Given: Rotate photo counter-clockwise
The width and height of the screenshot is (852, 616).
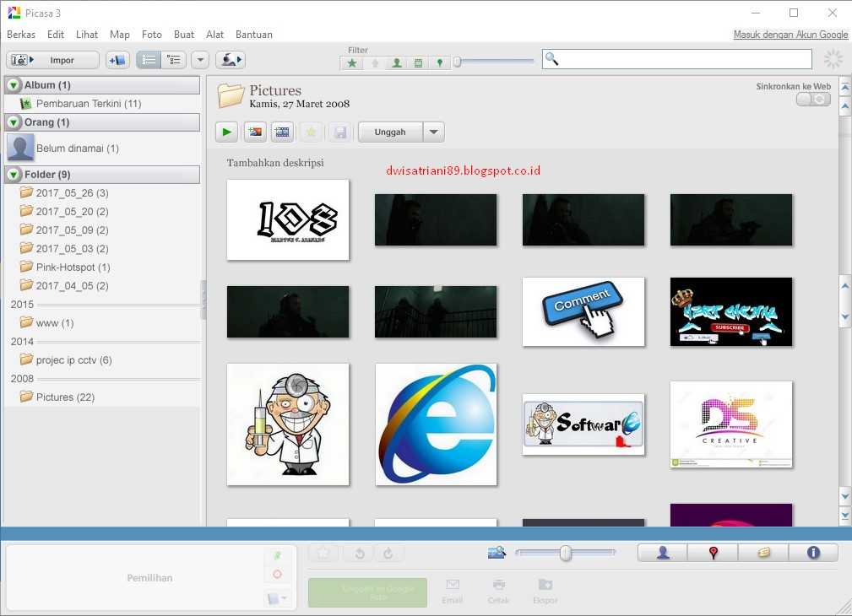Looking at the screenshot, I should coord(359,554).
